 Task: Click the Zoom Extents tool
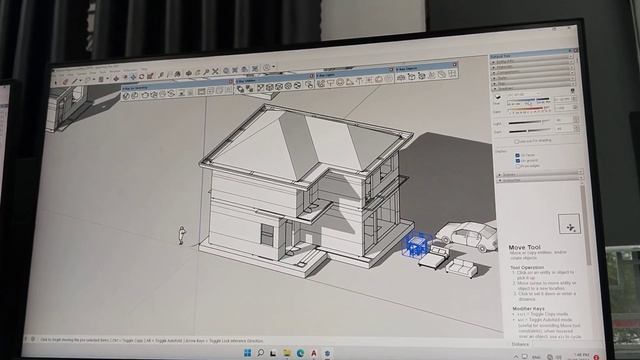click(x=215, y=71)
